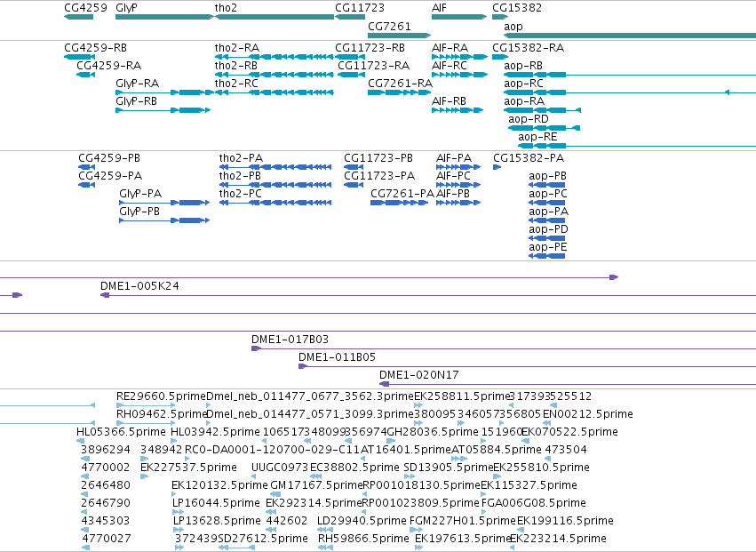Select the AIF gene bar
Image resolution: width=756 pixels, height=552 pixels.
click(x=459, y=17)
